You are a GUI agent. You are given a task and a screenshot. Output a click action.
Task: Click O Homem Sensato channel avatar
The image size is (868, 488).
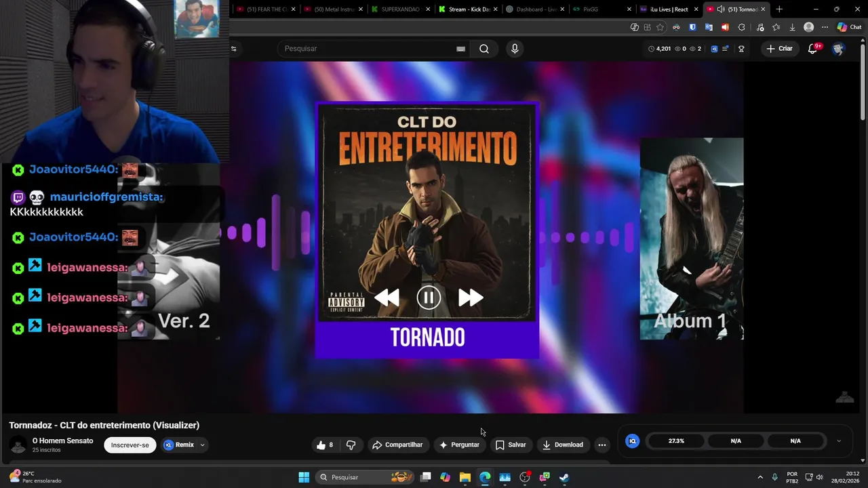point(18,445)
